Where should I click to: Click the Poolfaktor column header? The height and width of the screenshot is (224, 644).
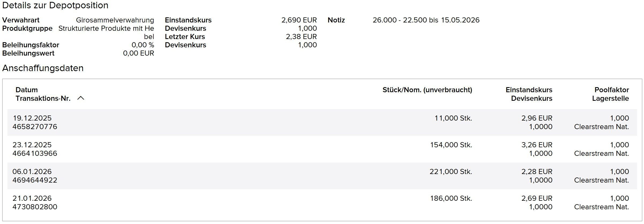coord(611,90)
